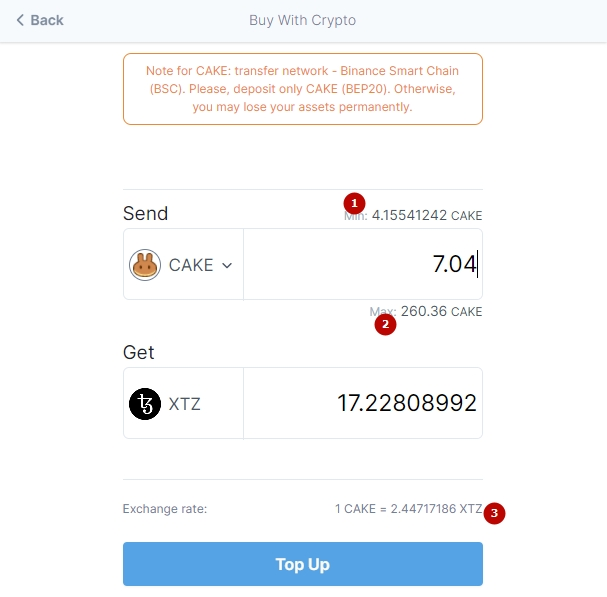
Task: Open the CAKE currency dropdown chevron
Action: (227, 265)
